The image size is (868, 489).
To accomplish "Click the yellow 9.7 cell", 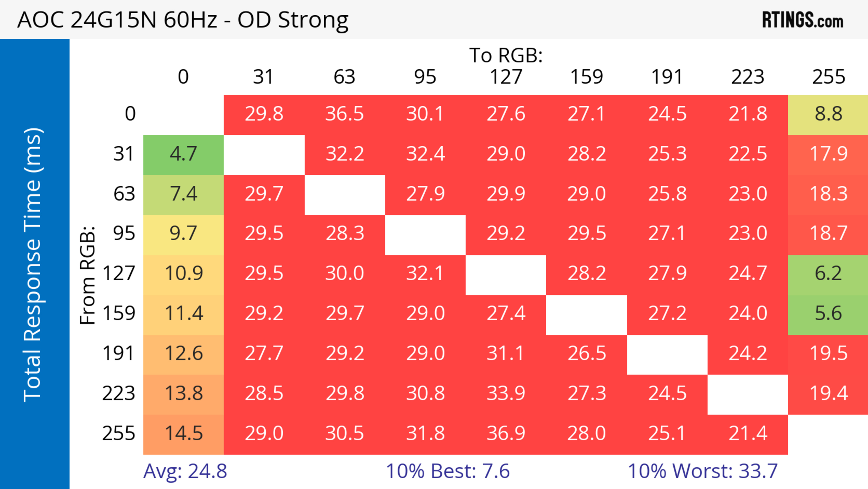I will coord(183,234).
